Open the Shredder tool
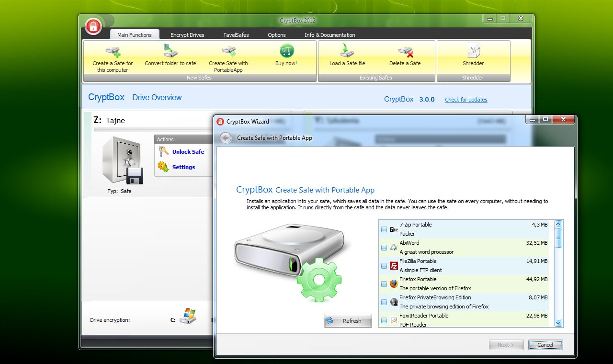613x364 pixels. pyautogui.click(x=473, y=56)
